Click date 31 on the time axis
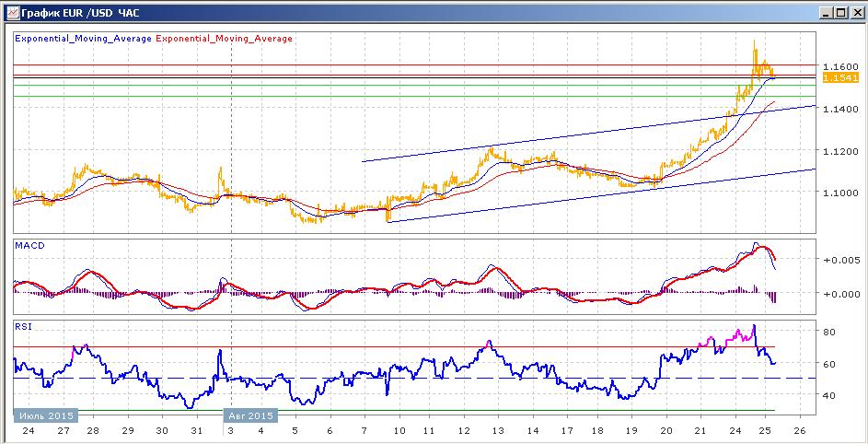Image resolution: width=868 pixels, height=444 pixels. (x=196, y=431)
